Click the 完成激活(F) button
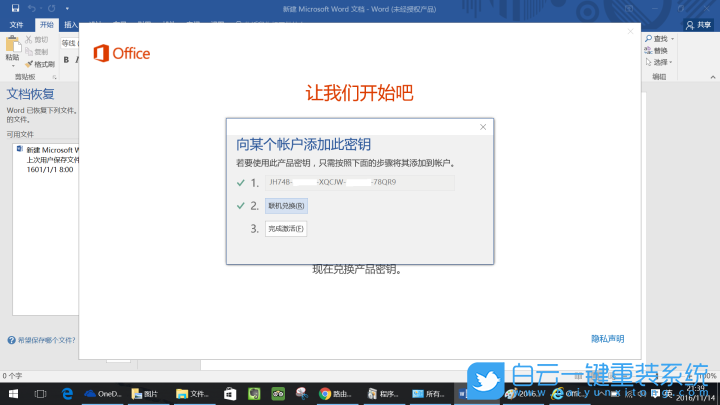The image size is (720, 405). click(286, 229)
